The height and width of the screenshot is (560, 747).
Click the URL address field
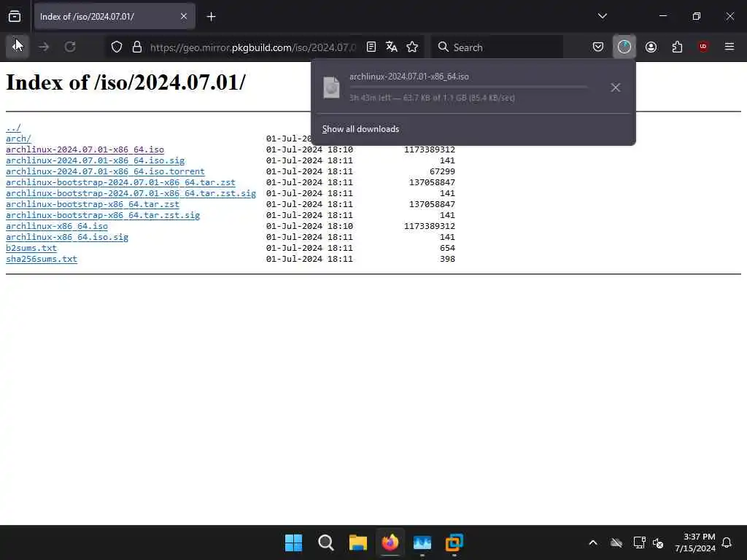[252, 47]
